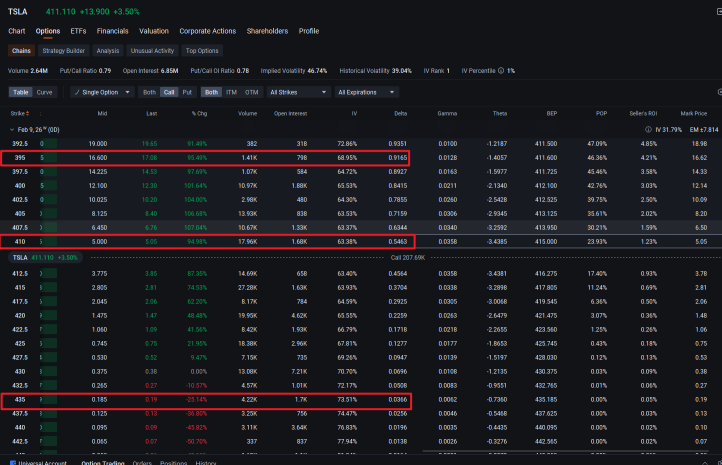Screen dimensions: 722x465
Task: Open the Shareholders tab
Action: (x=267, y=31)
